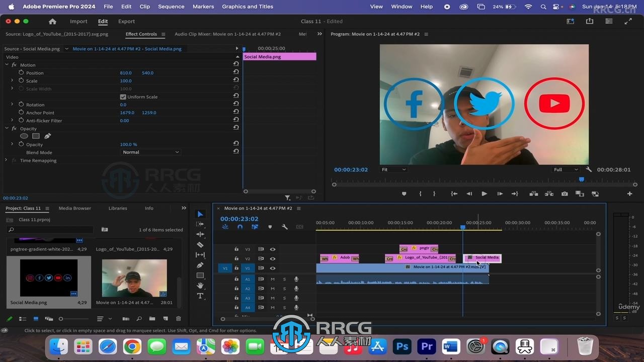Viewport: 644px width, 362px height.
Task: Open the Program monitor button editor plus
Action: (x=629, y=194)
